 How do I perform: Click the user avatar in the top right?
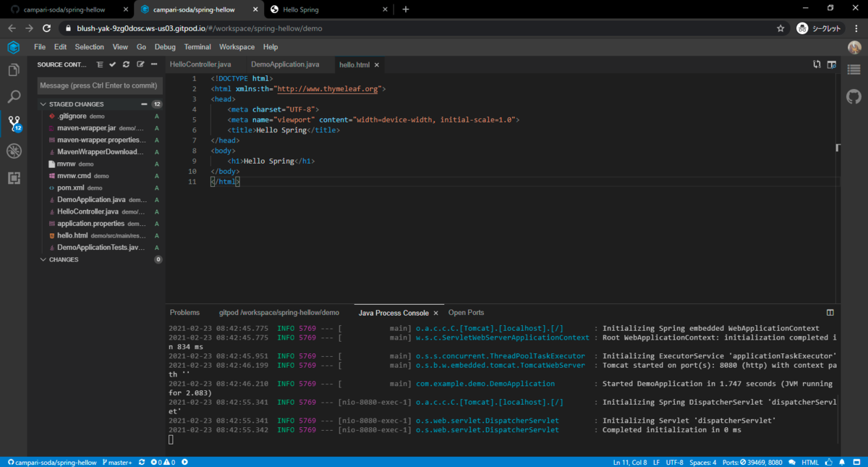click(x=854, y=47)
